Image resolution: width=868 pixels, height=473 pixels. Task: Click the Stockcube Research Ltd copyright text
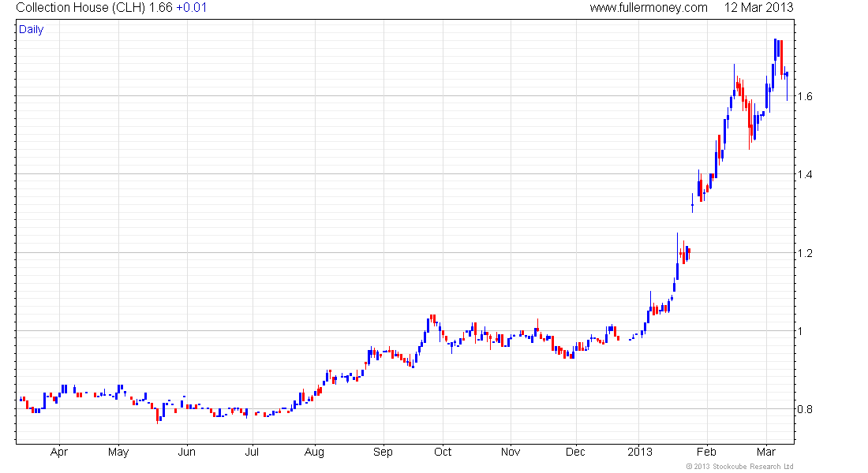click(739, 467)
